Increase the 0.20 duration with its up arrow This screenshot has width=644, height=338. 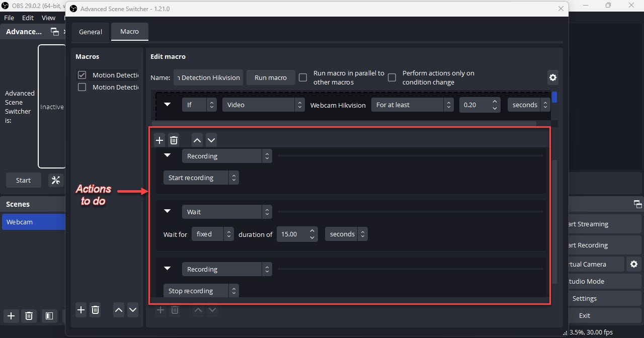coord(495,101)
